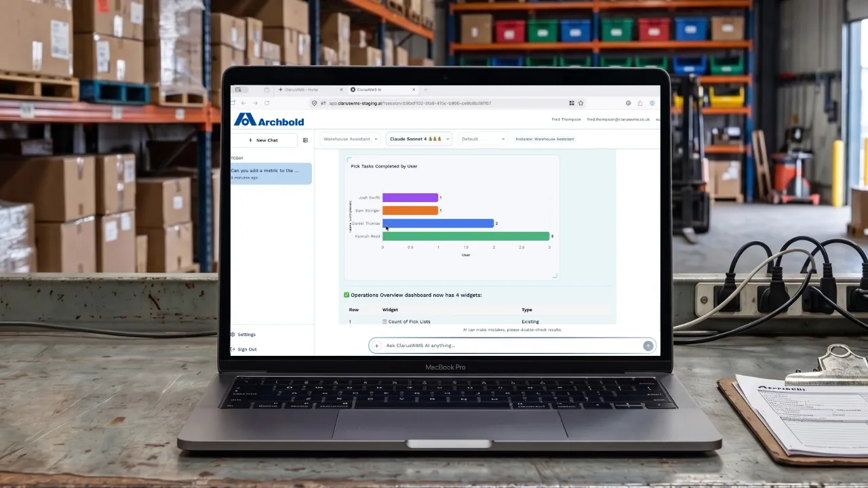Click the 'Sam Stringer' axis label
This screenshot has width=868, height=488.
click(x=368, y=211)
